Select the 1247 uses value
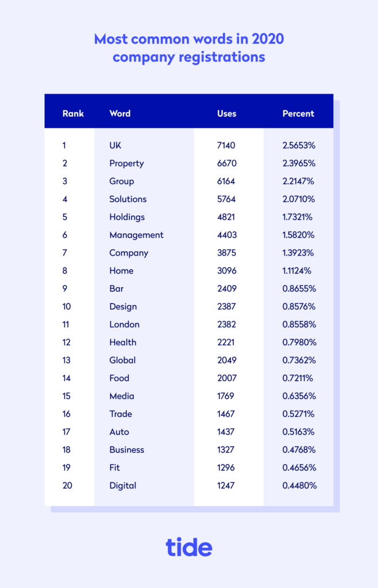The height and width of the screenshot is (588, 378). point(226,485)
